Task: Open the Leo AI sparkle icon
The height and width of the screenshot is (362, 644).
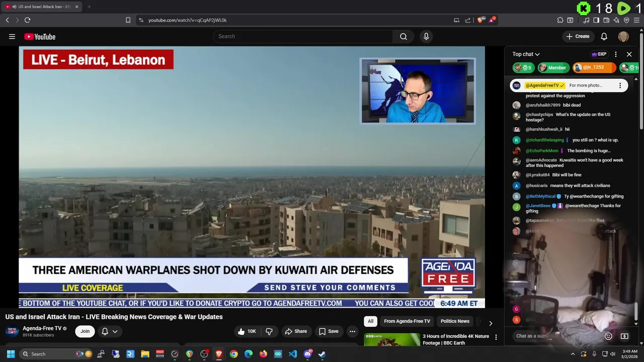Action: (x=616, y=20)
